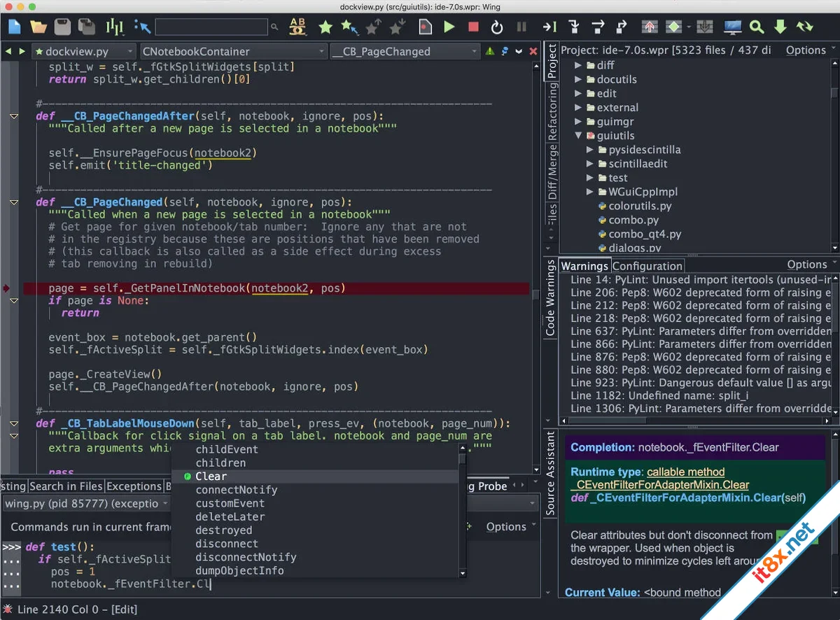Viewport: 840px width, 620px height.
Task: Start debugging with the green play button
Action: click(x=449, y=27)
